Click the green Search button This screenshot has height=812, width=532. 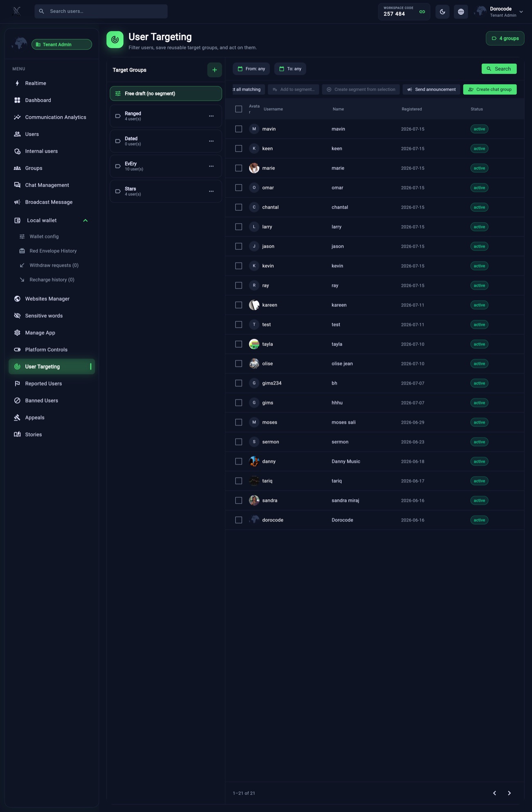pyautogui.click(x=499, y=69)
